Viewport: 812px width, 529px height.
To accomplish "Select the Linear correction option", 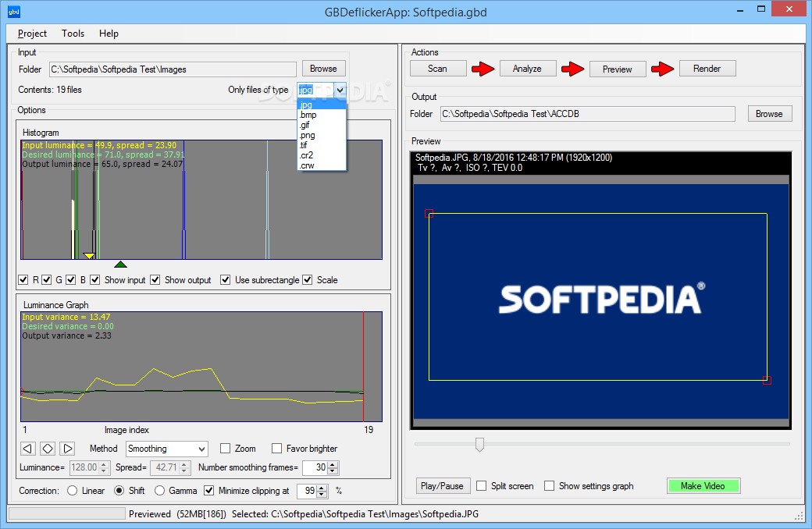I will pyautogui.click(x=73, y=491).
